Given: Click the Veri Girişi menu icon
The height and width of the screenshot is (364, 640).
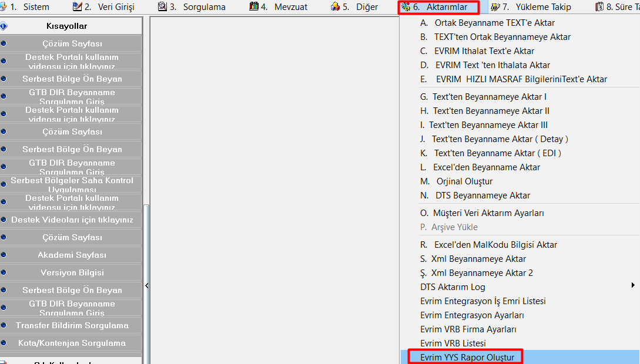Looking at the screenshot, I should [77, 7].
